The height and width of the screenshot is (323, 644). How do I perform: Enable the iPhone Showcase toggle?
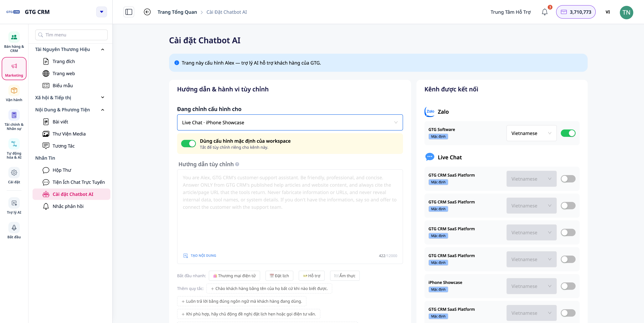click(x=568, y=286)
